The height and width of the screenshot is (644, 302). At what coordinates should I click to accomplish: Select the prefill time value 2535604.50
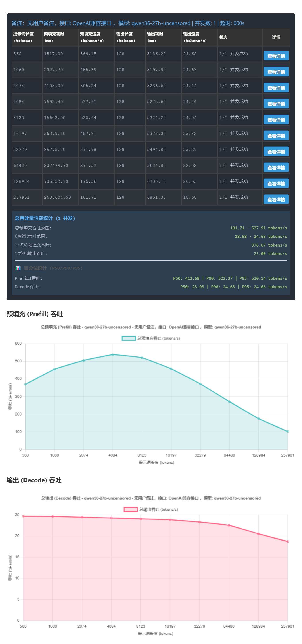point(57,197)
